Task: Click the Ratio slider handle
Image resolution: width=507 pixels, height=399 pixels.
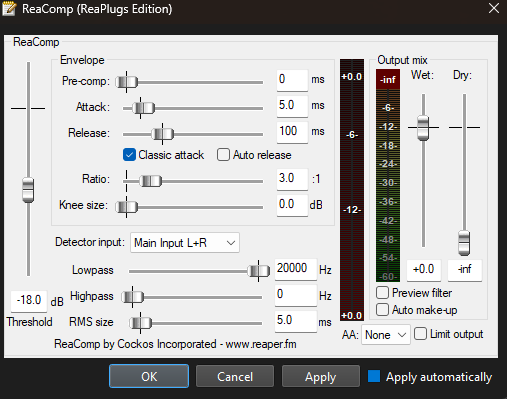Action: [151, 181]
